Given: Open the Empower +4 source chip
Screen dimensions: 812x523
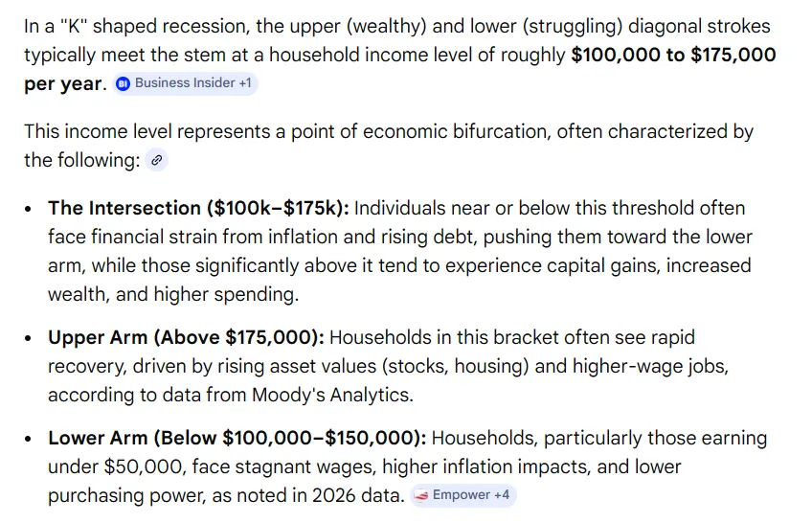Looking at the screenshot, I should point(463,496).
